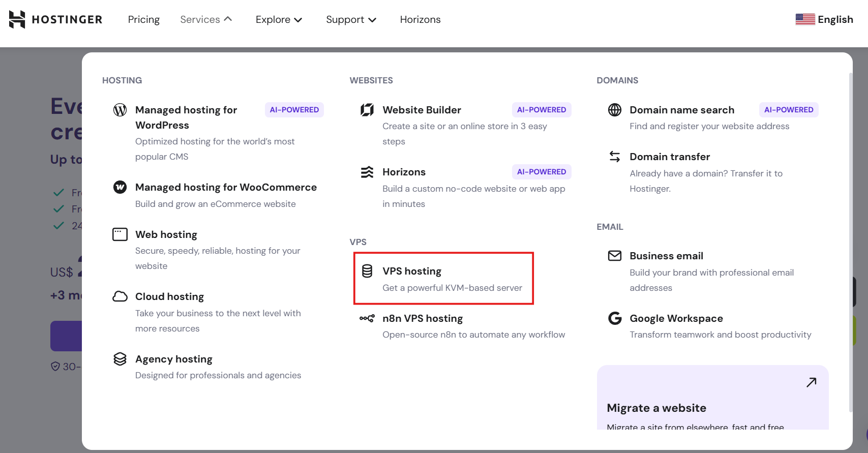Click the Domain transfer arrows icon
The height and width of the screenshot is (453, 868).
(x=615, y=157)
